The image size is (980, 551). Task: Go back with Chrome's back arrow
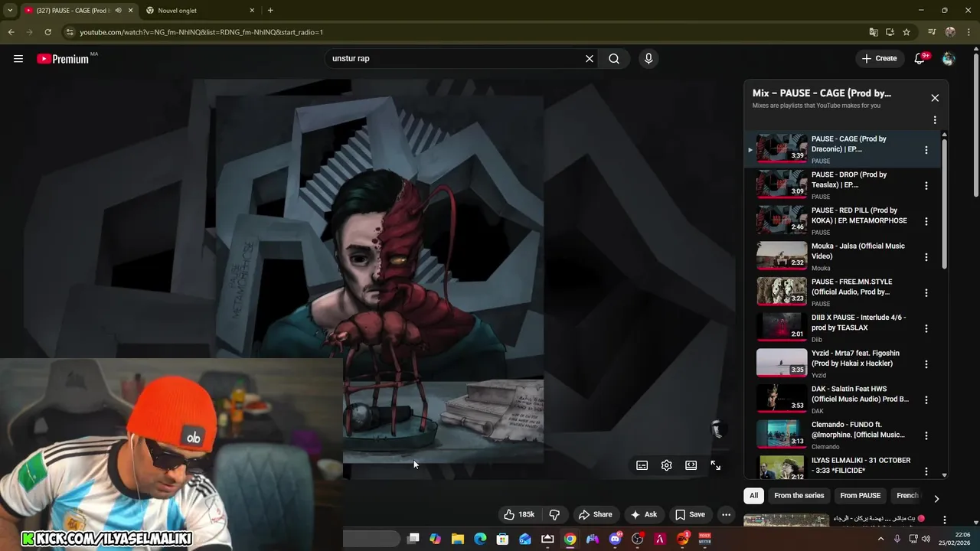point(11,32)
